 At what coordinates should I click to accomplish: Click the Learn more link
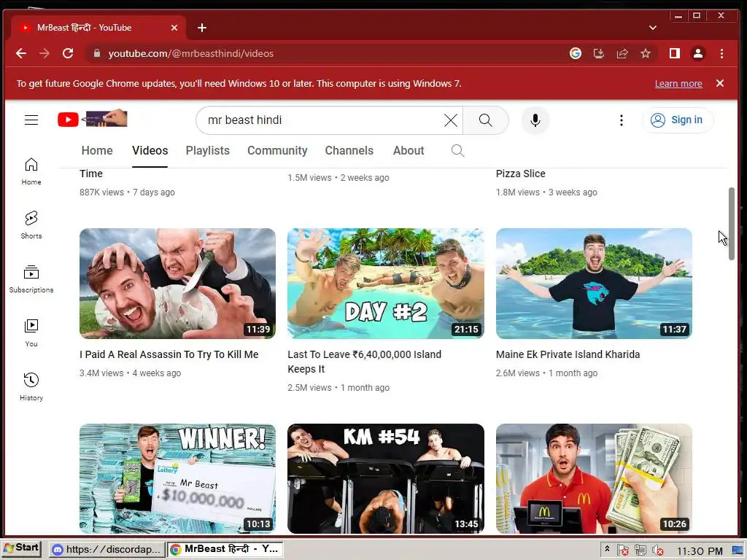coord(678,84)
